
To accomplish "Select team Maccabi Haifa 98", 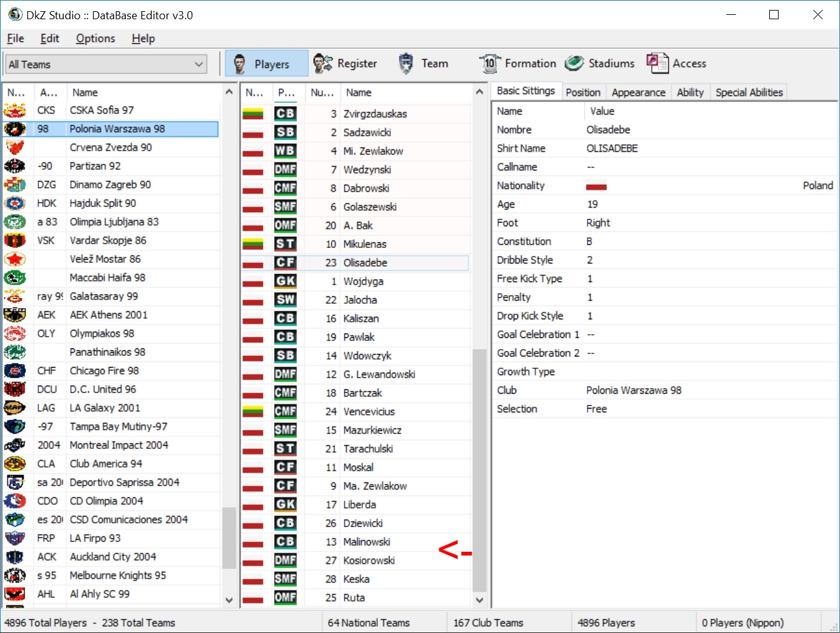I will (112, 278).
